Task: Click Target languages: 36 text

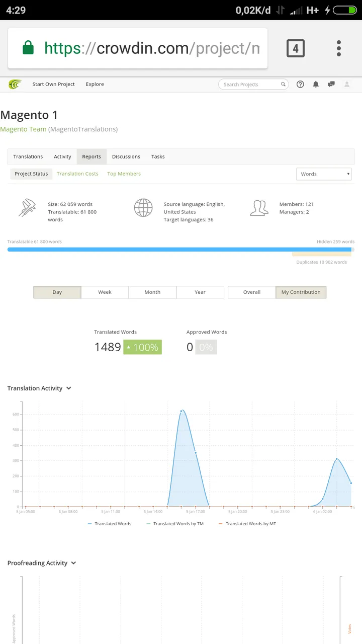Action: coord(189,220)
